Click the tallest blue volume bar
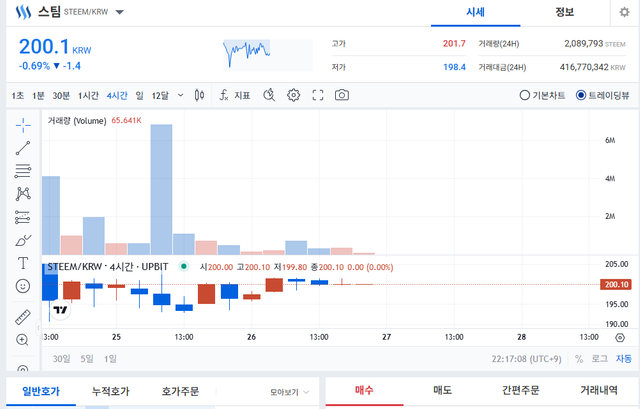This screenshot has width=640, height=409. pyautogui.click(x=161, y=190)
